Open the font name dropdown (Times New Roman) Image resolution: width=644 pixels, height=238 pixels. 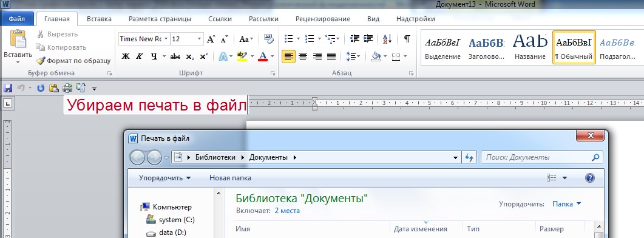(166, 39)
